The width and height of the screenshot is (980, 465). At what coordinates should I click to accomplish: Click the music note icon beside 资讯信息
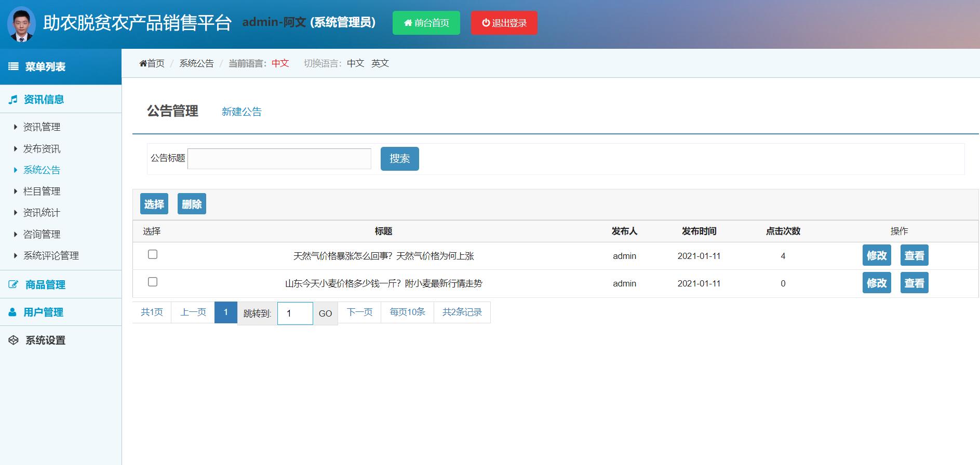13,100
